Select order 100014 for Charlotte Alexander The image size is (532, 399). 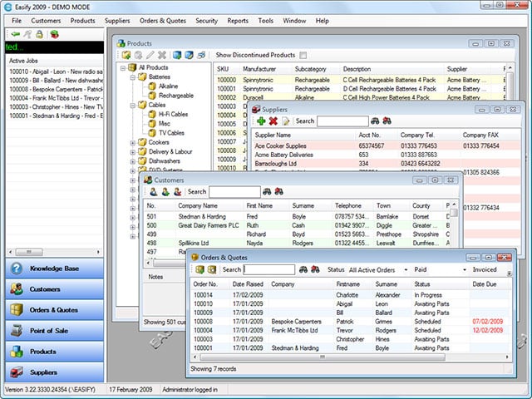click(351, 295)
